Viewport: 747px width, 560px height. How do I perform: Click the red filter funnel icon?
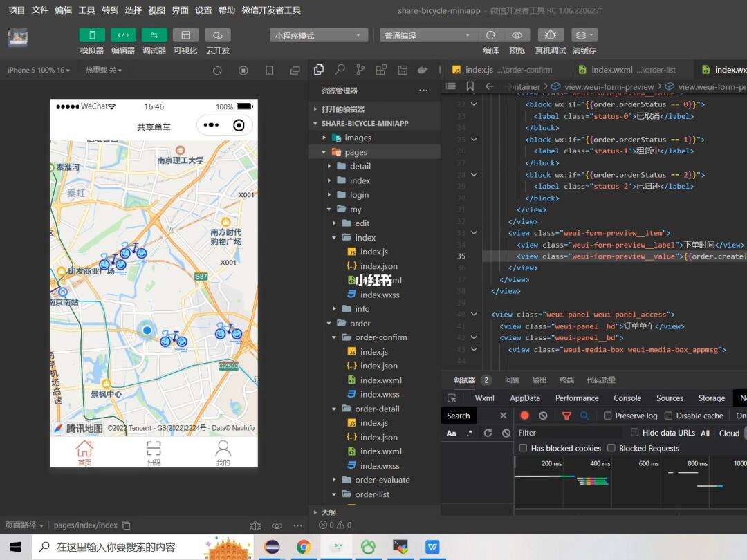pos(566,416)
